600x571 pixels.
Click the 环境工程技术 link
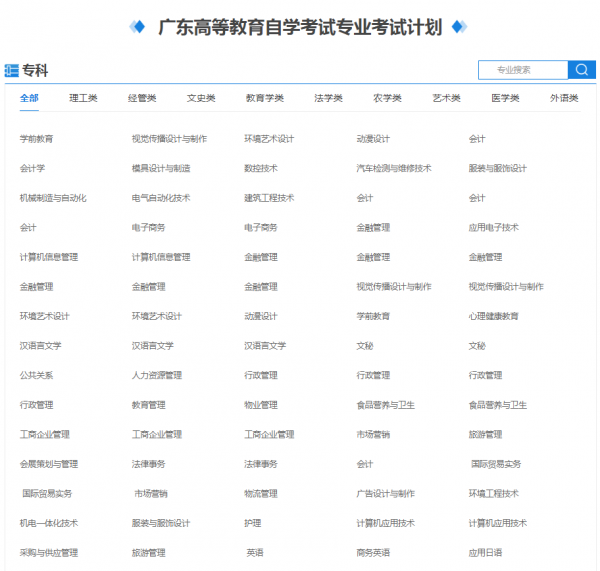tap(494, 493)
